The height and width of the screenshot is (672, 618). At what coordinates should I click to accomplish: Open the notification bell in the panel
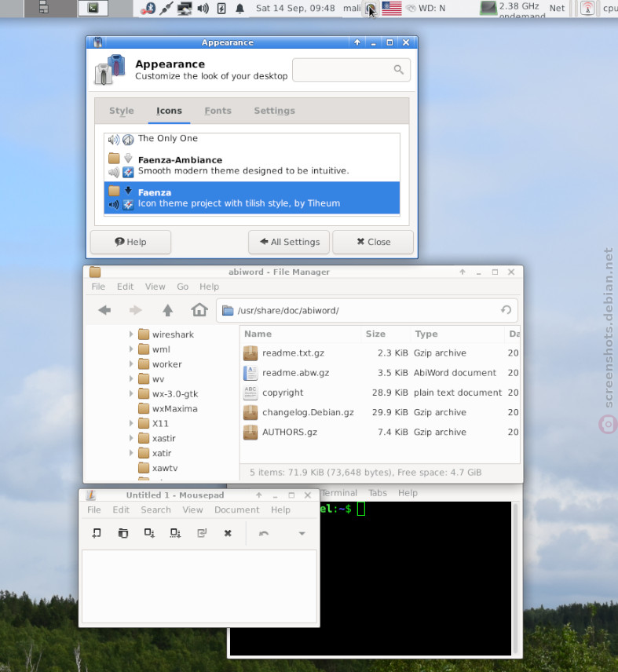pyautogui.click(x=240, y=8)
